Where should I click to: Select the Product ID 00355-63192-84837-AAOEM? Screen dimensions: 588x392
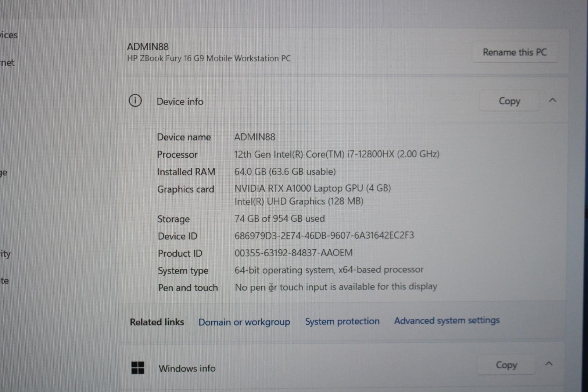[x=294, y=253]
